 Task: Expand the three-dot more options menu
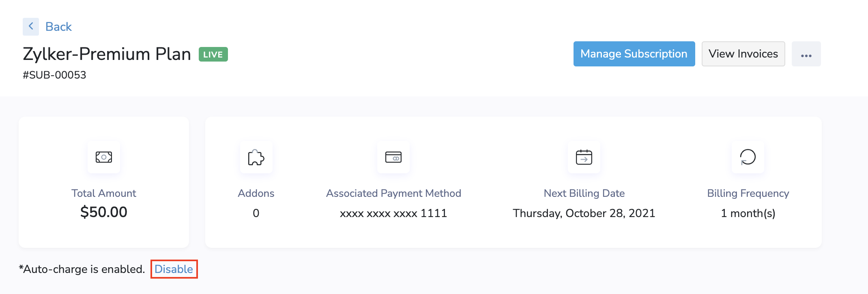pos(806,54)
